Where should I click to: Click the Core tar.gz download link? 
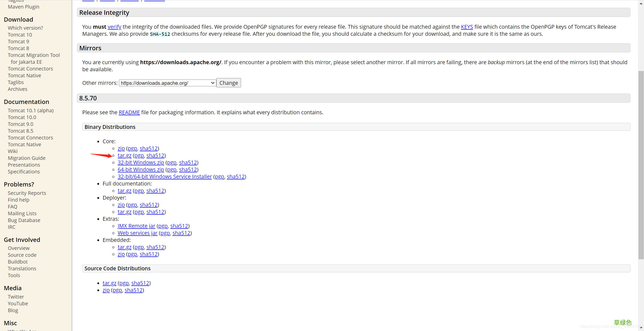[124, 156]
